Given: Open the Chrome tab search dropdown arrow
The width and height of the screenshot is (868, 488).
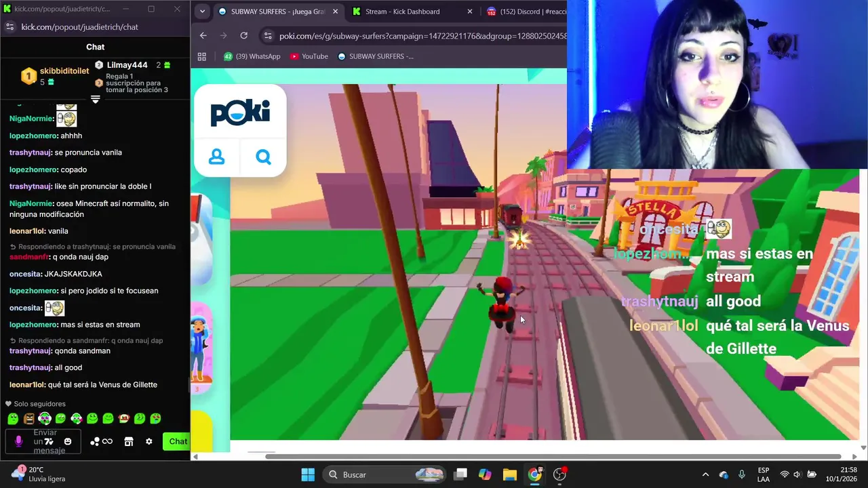Looking at the screenshot, I should click(202, 12).
